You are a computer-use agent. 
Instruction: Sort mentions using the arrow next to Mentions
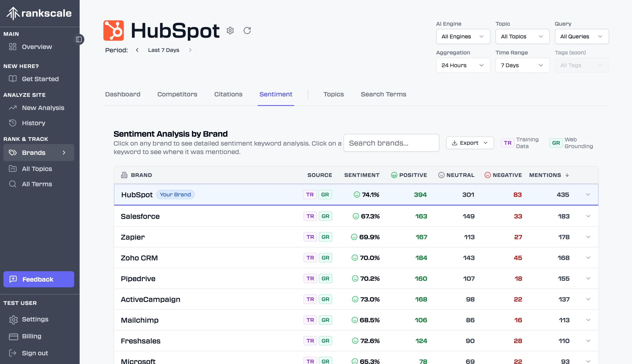[567, 175]
